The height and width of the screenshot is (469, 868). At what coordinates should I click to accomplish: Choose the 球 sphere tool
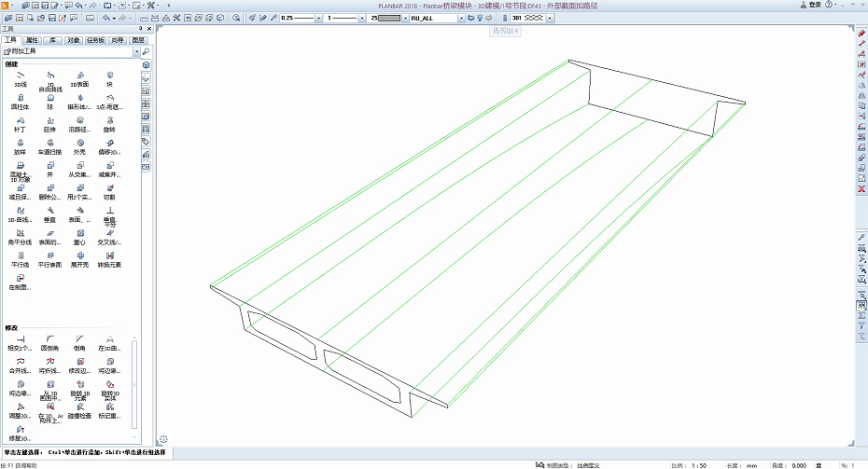[x=49, y=102]
